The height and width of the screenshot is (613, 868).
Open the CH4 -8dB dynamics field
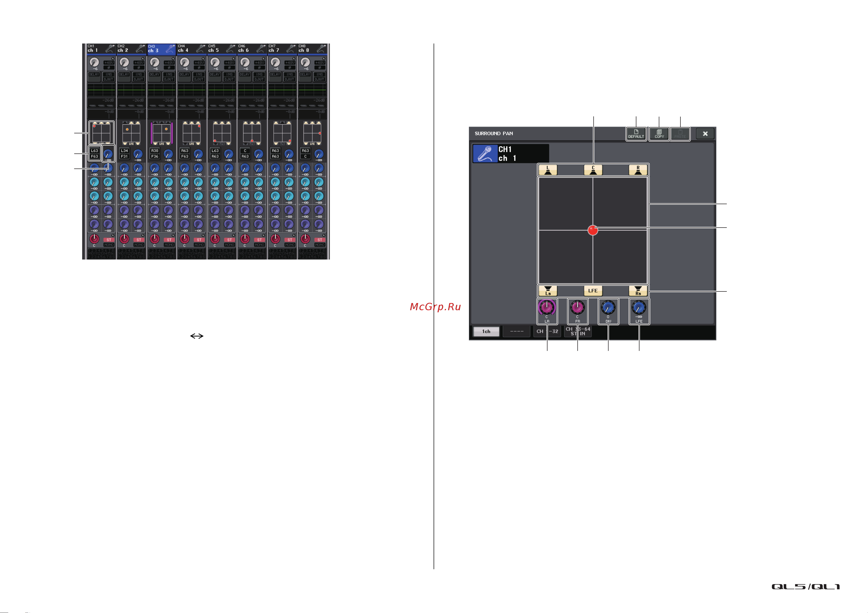pyautogui.click(x=192, y=114)
